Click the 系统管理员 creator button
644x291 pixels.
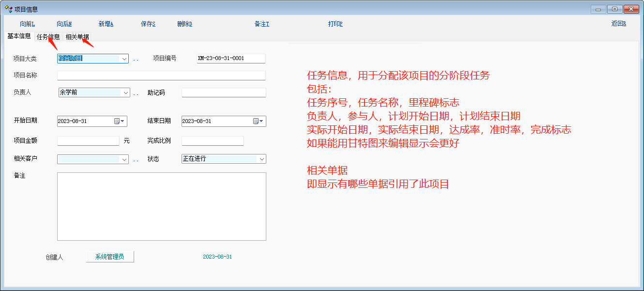coord(110,257)
